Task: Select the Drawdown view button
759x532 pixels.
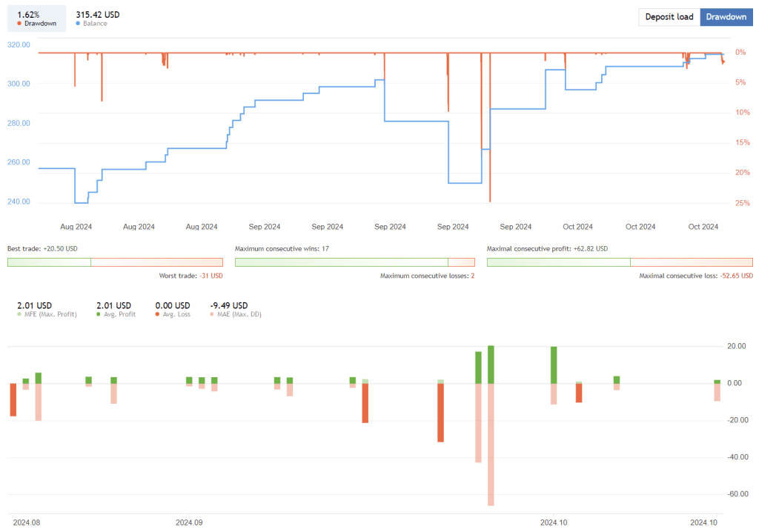Action: [x=726, y=17]
